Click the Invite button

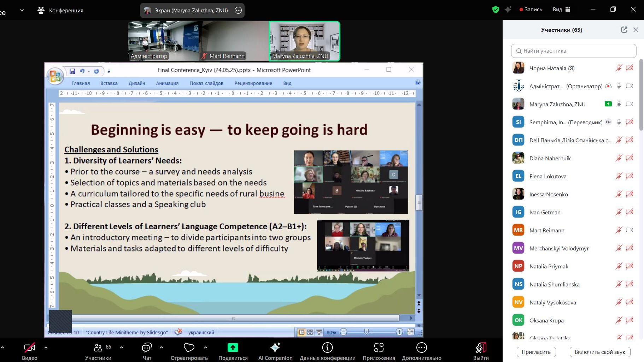[x=536, y=352]
